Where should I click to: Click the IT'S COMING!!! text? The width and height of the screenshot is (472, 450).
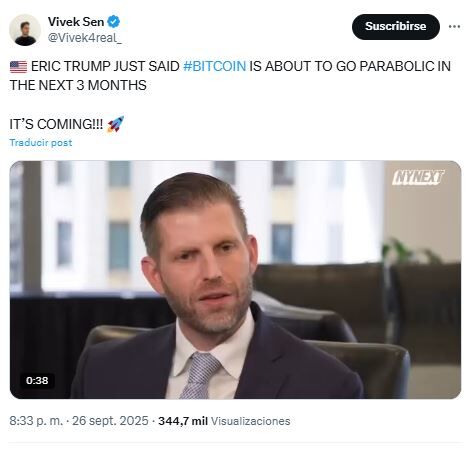[56, 124]
